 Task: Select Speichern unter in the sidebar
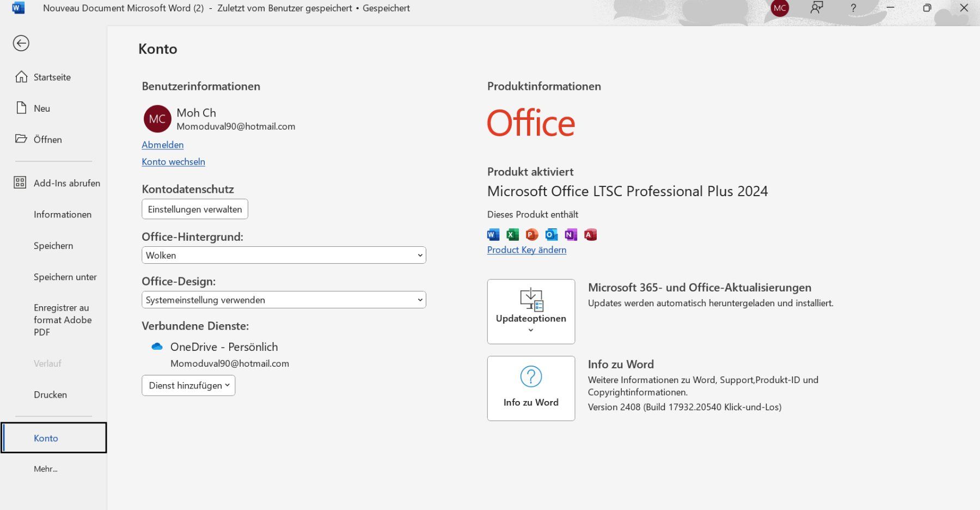65,277
